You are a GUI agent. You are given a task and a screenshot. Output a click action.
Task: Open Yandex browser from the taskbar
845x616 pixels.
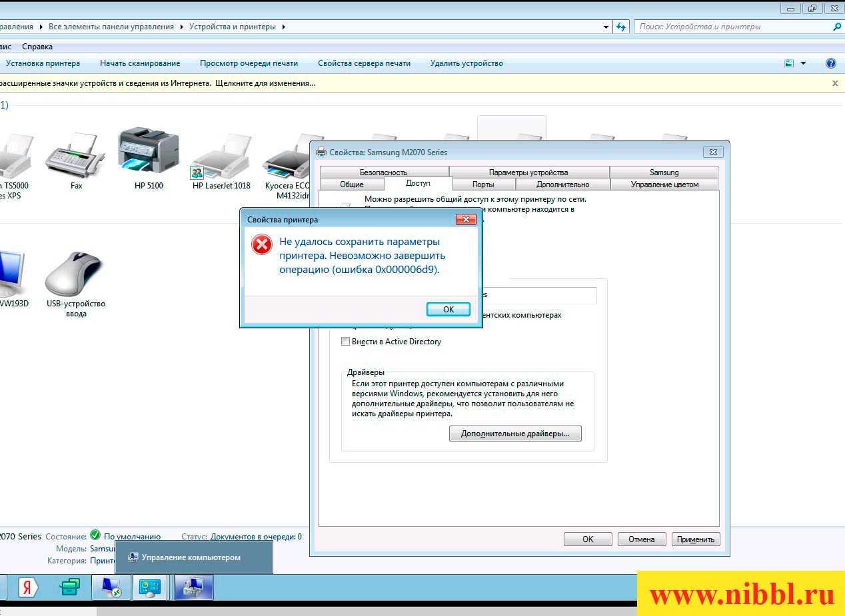[28, 587]
